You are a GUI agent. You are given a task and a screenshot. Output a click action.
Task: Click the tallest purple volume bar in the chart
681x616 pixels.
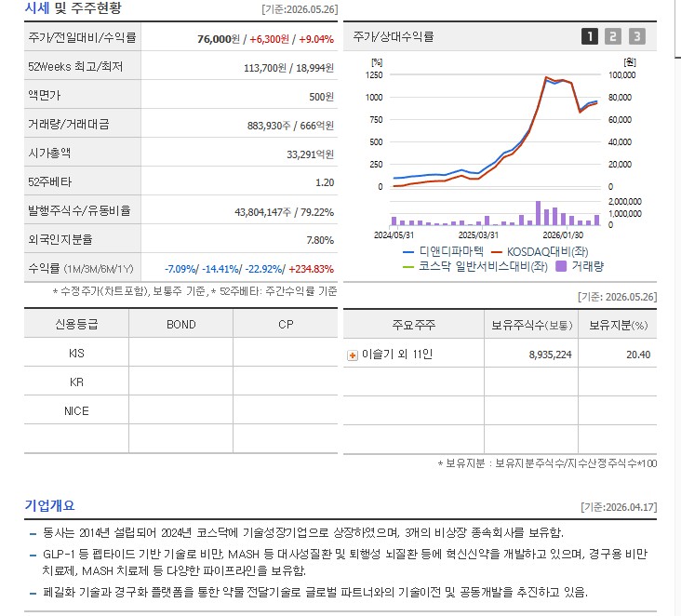tap(538, 213)
